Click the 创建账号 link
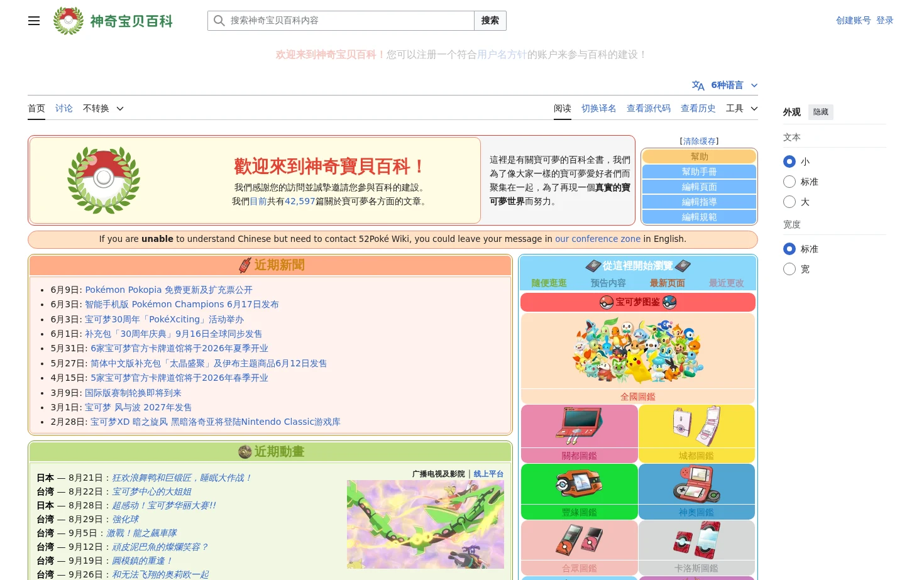The height and width of the screenshot is (580, 924). click(854, 21)
